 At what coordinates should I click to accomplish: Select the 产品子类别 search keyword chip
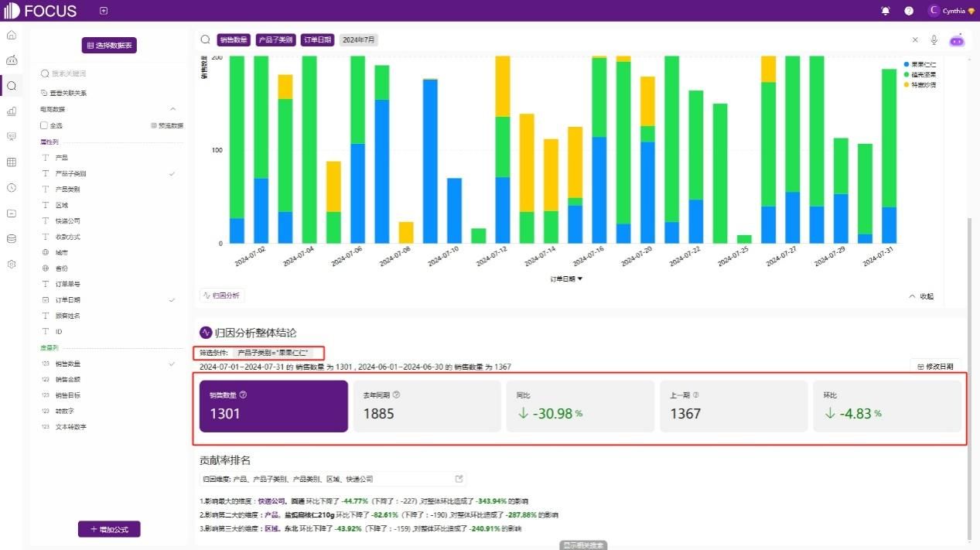coord(275,39)
